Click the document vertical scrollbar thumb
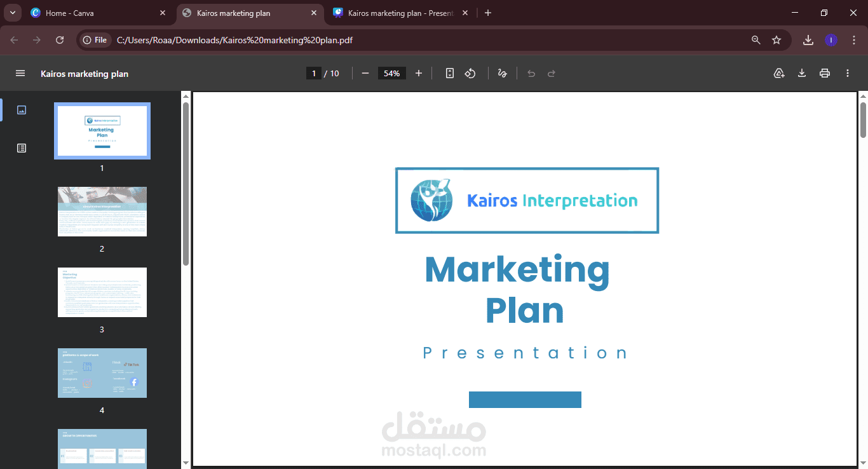This screenshot has width=868, height=469. click(863, 119)
